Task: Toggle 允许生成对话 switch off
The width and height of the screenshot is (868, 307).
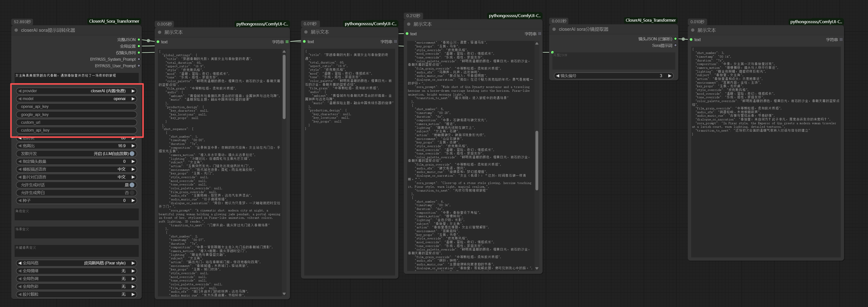Action: point(132,185)
